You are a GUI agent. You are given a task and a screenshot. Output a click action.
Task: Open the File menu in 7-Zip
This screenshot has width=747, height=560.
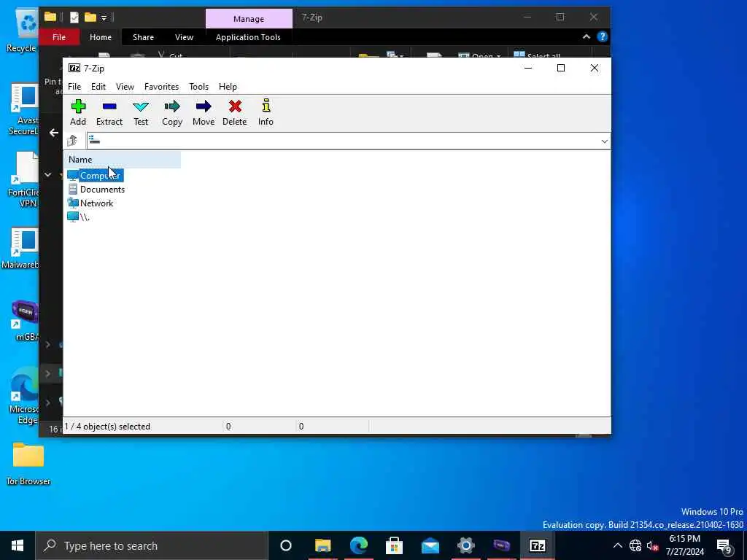(x=74, y=87)
